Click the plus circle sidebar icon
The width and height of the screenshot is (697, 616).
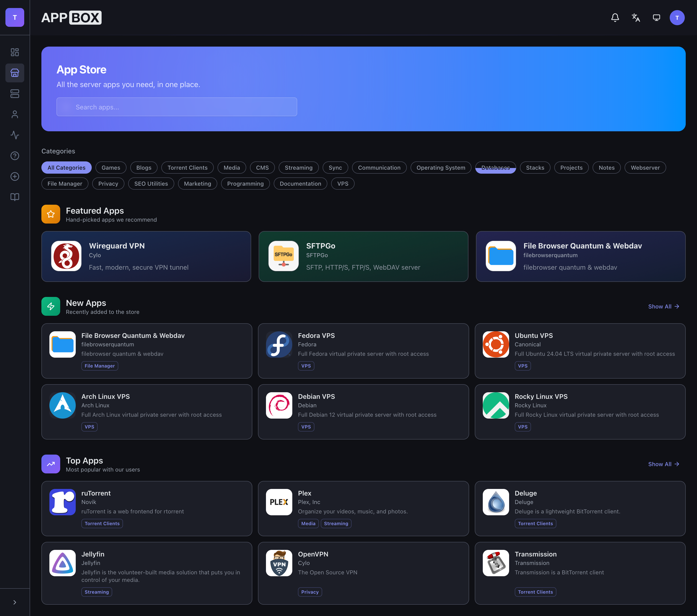[x=15, y=176]
